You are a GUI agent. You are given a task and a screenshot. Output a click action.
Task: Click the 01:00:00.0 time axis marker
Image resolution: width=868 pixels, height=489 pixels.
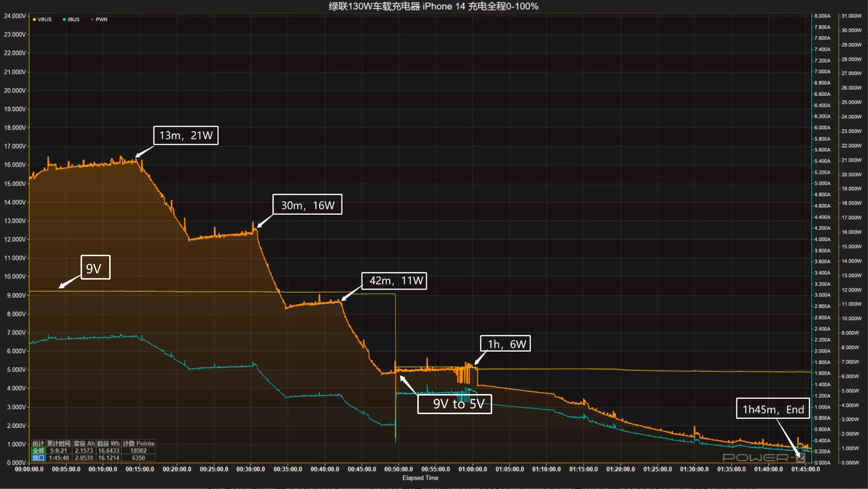473,469
